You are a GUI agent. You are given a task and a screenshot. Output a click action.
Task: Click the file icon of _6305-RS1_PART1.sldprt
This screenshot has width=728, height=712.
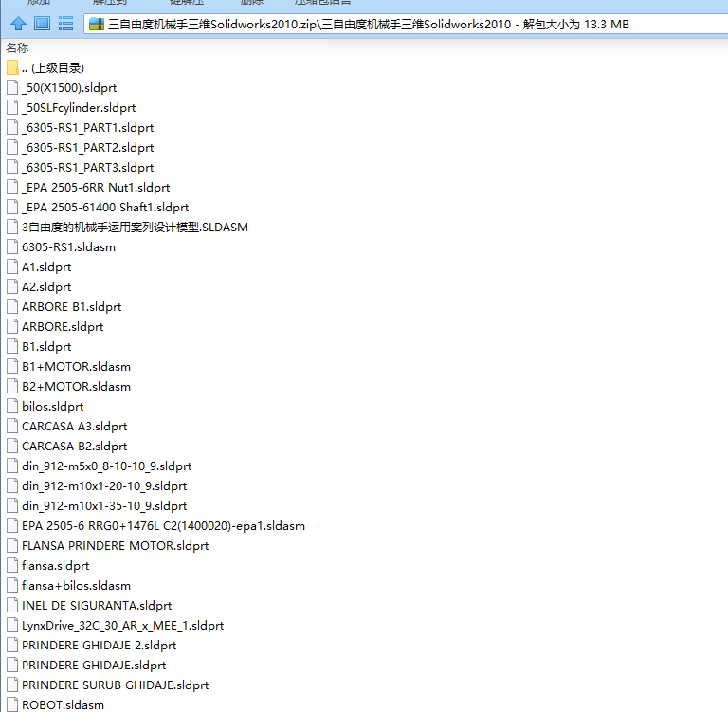[12, 127]
